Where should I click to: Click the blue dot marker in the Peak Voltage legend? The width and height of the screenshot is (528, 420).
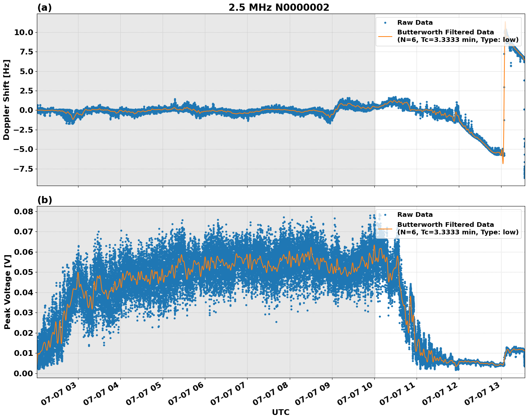pos(385,215)
